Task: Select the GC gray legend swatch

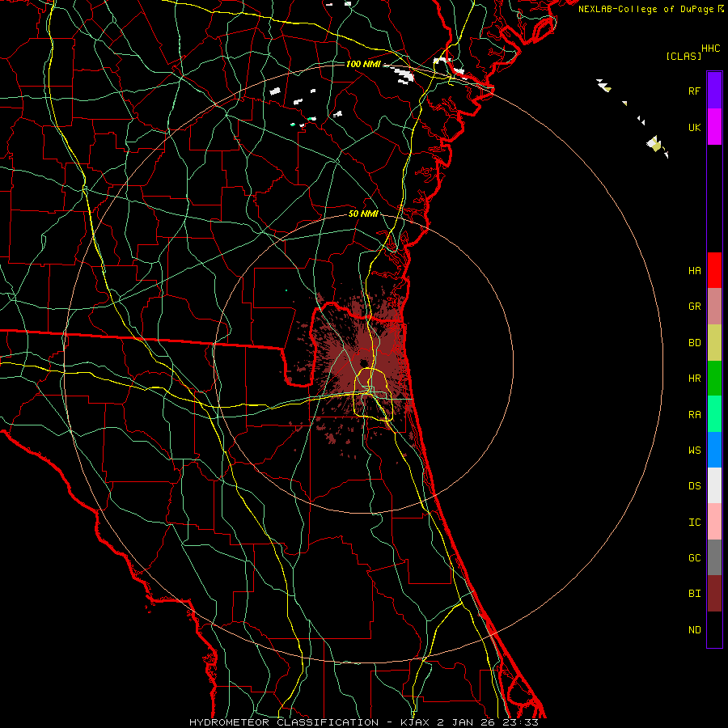Action: (714, 557)
